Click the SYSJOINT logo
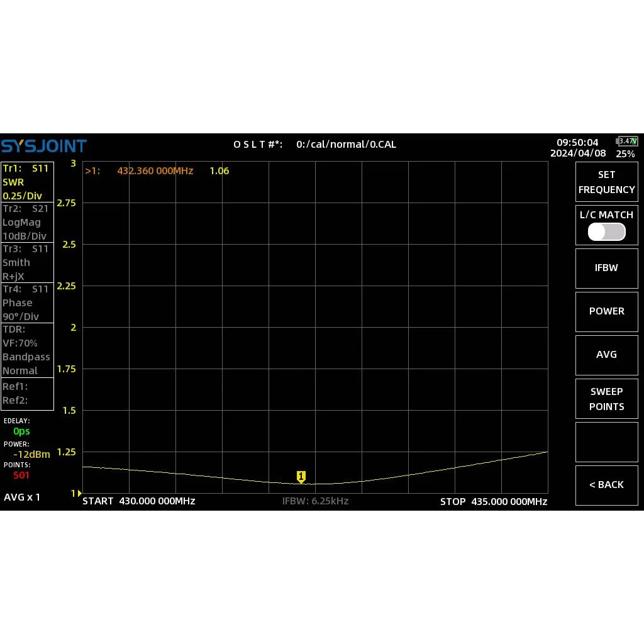This screenshot has height=644, width=644. (x=43, y=146)
